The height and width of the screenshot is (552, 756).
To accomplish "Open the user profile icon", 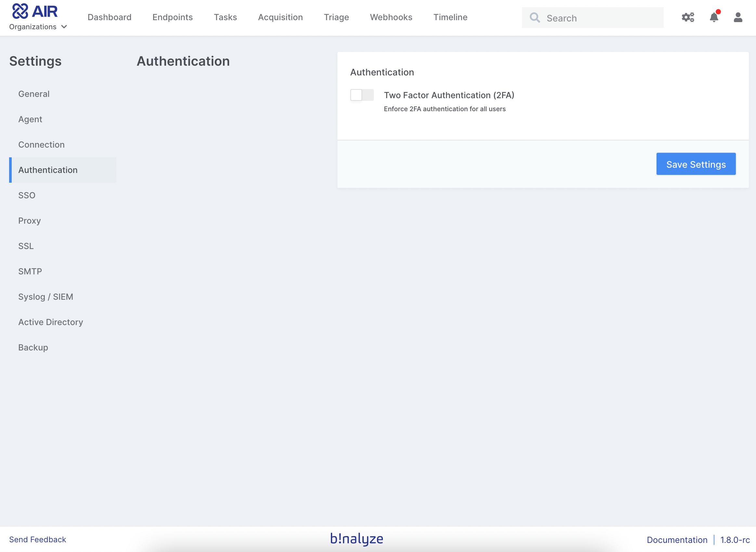I will tap(737, 17).
